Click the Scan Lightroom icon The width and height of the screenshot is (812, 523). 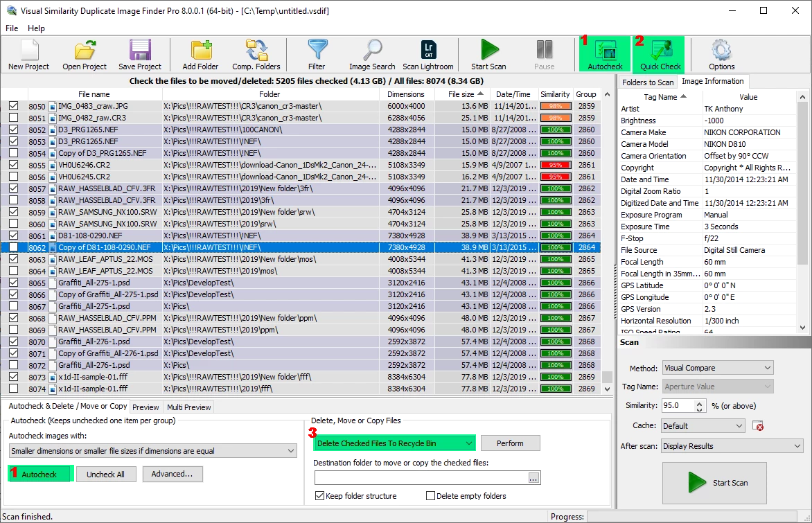click(428, 54)
